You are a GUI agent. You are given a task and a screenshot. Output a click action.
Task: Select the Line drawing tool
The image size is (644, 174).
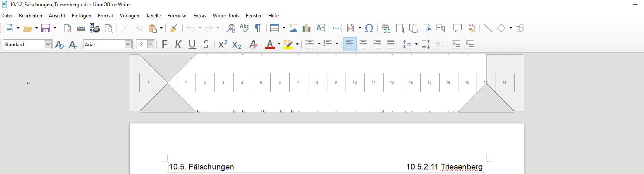click(x=488, y=28)
